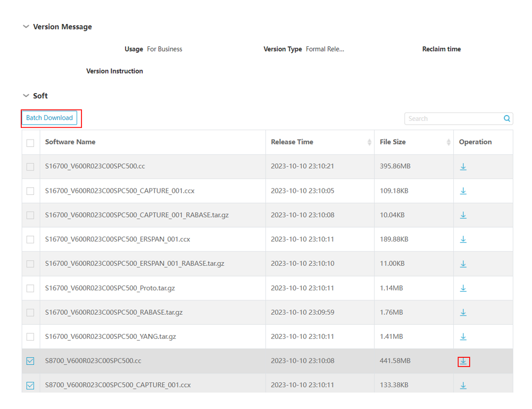
Task: Collapse the Version Message section
Action: point(26,26)
